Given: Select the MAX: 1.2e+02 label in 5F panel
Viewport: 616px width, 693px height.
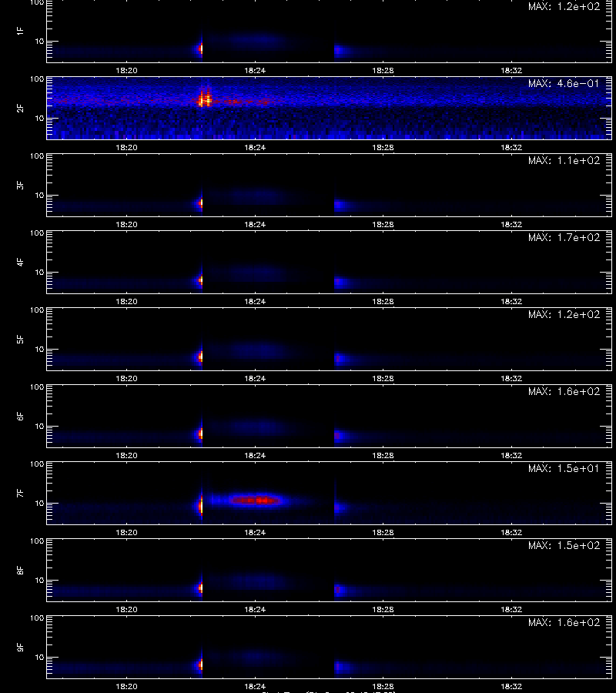Looking at the screenshot, I should click(x=564, y=314).
